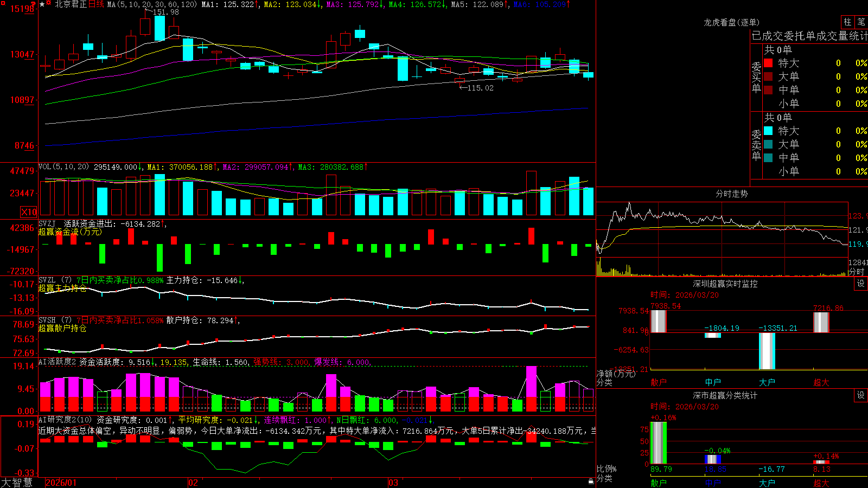Image resolution: width=868 pixels, height=488 pixels.
Task: Click the 净额(万元) axis label
Action: click(616, 374)
